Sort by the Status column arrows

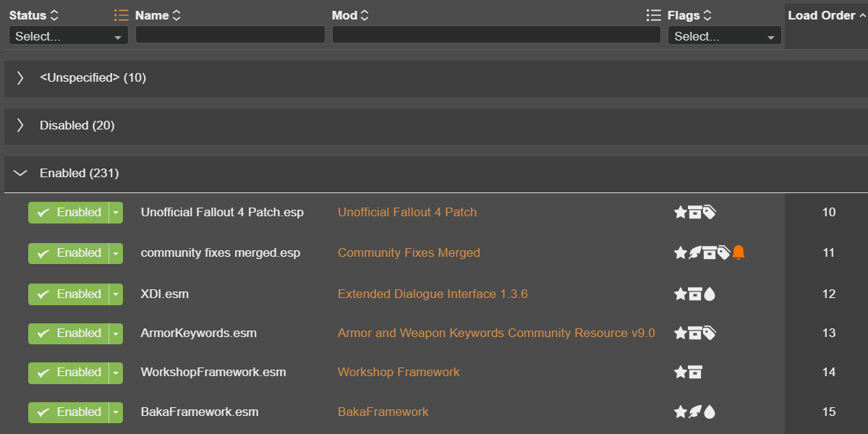55,15
